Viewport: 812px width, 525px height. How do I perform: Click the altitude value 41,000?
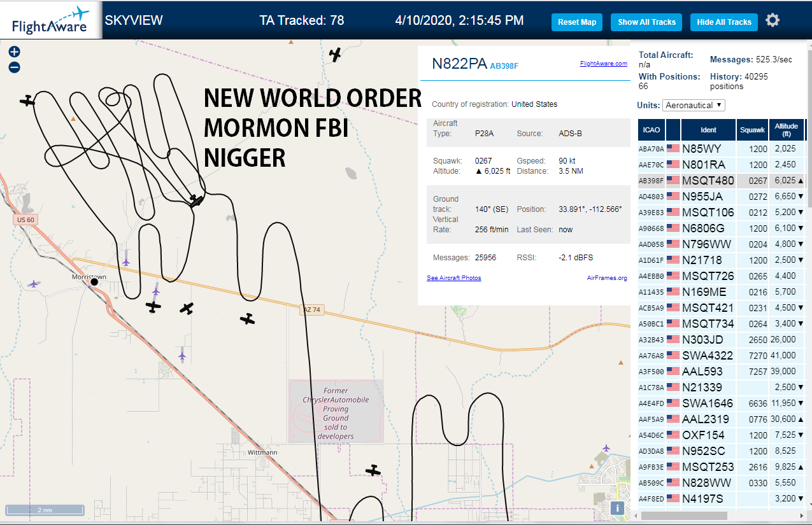(x=784, y=356)
